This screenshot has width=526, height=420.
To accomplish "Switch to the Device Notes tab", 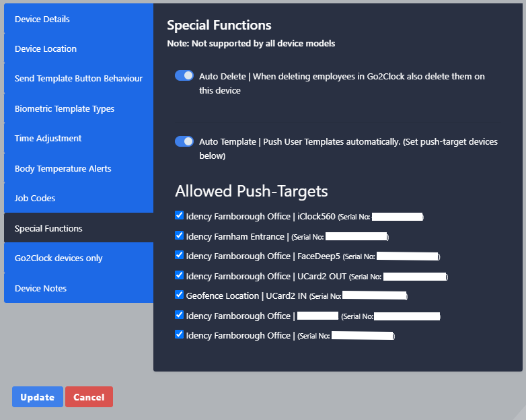I will point(79,288).
